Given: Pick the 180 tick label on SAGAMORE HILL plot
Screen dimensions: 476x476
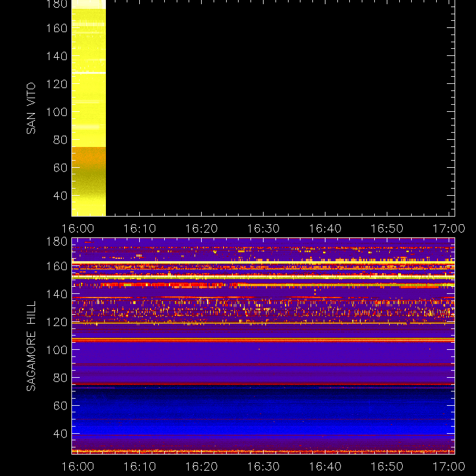Looking at the screenshot, I should pos(57,242).
